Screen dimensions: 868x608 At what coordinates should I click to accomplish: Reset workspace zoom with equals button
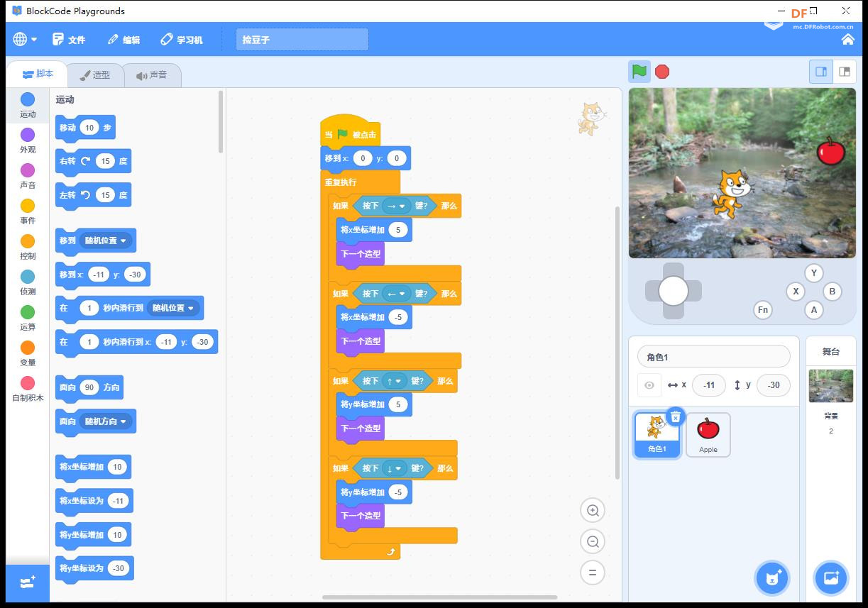[593, 573]
